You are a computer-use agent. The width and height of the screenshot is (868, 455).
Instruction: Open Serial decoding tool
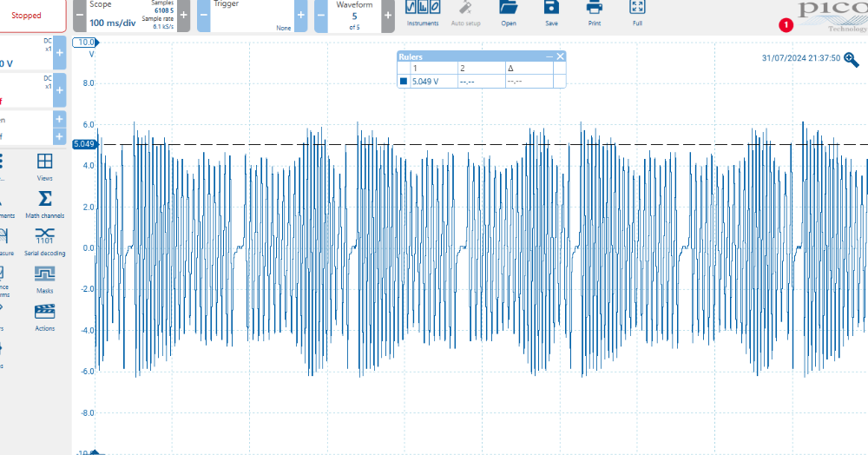[45, 239]
